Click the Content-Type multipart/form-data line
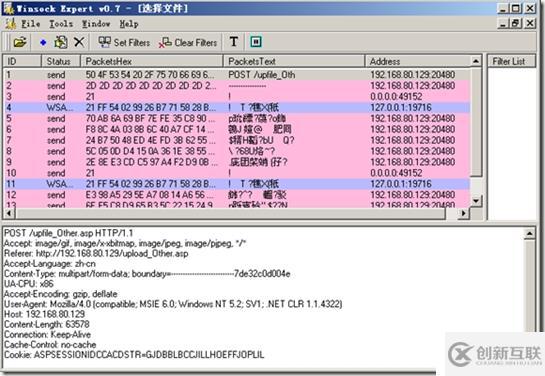545x376 pixels. (147, 273)
